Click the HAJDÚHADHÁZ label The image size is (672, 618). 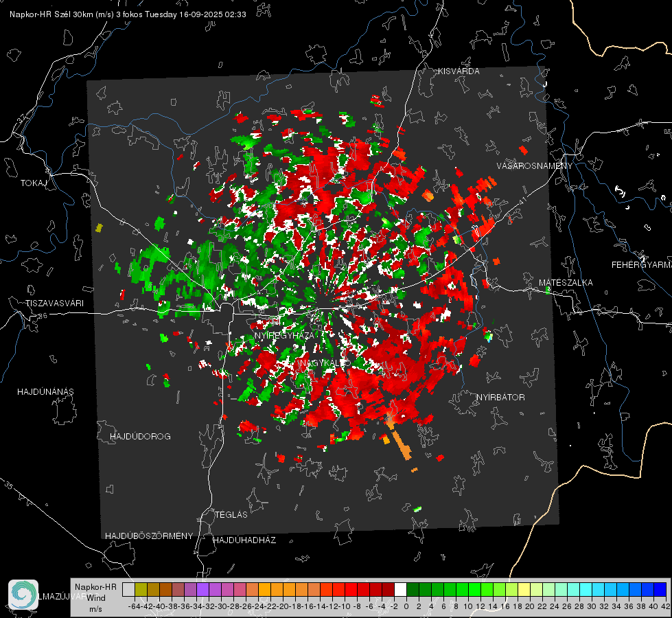pos(244,540)
